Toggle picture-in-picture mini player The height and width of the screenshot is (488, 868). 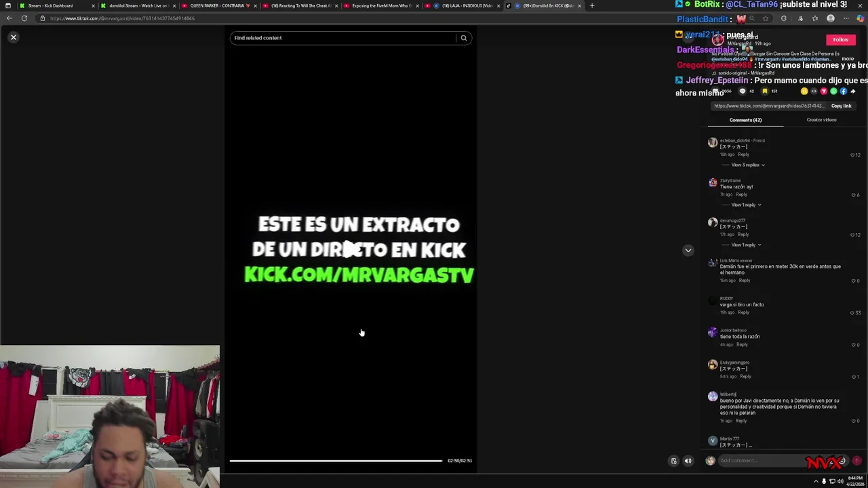coord(673,461)
